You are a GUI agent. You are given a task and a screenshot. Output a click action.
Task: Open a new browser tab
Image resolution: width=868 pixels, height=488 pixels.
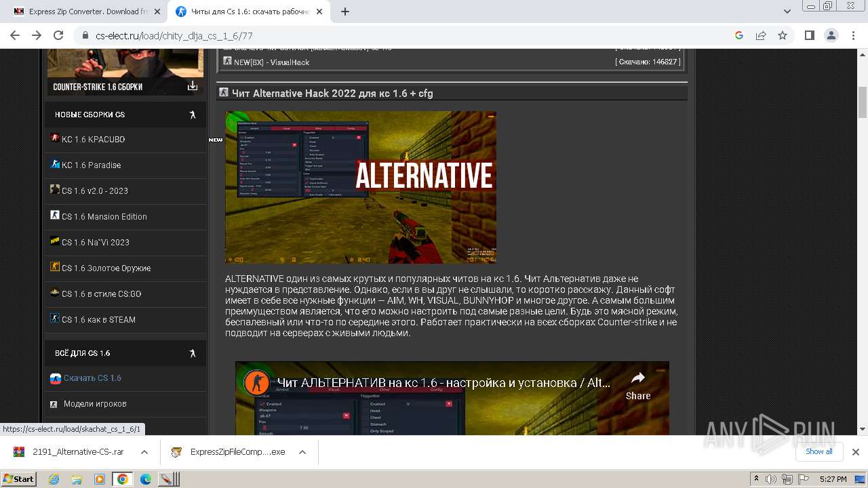tap(344, 12)
